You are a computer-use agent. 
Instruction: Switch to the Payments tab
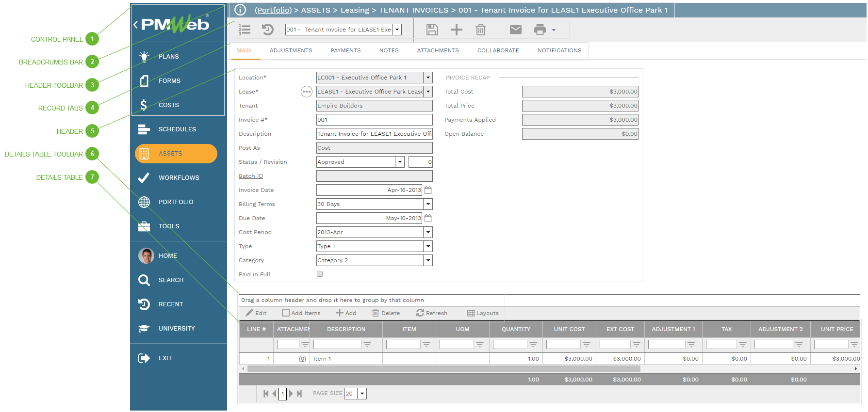click(346, 50)
